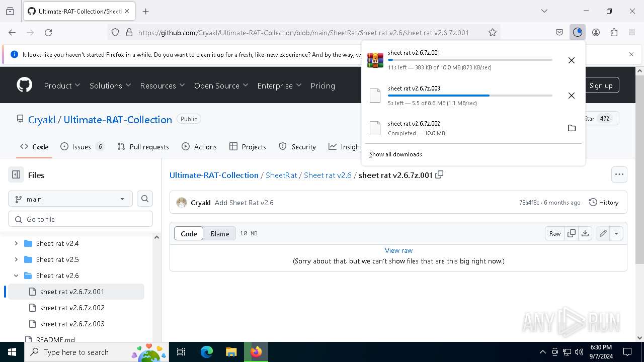Screen dimensions: 644x362
Task: Expand the Product menu
Action: [62, 85]
